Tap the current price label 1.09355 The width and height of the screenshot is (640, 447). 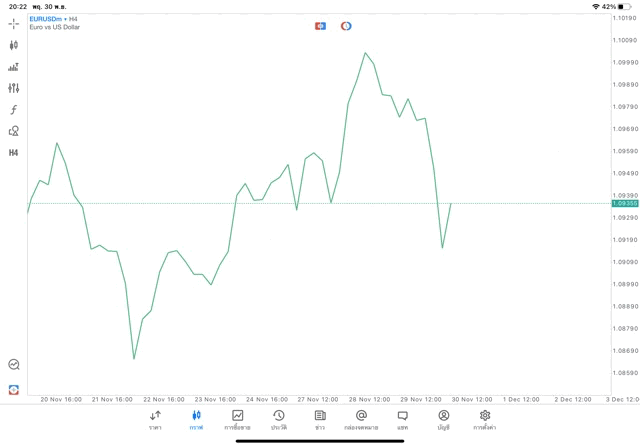(x=625, y=203)
